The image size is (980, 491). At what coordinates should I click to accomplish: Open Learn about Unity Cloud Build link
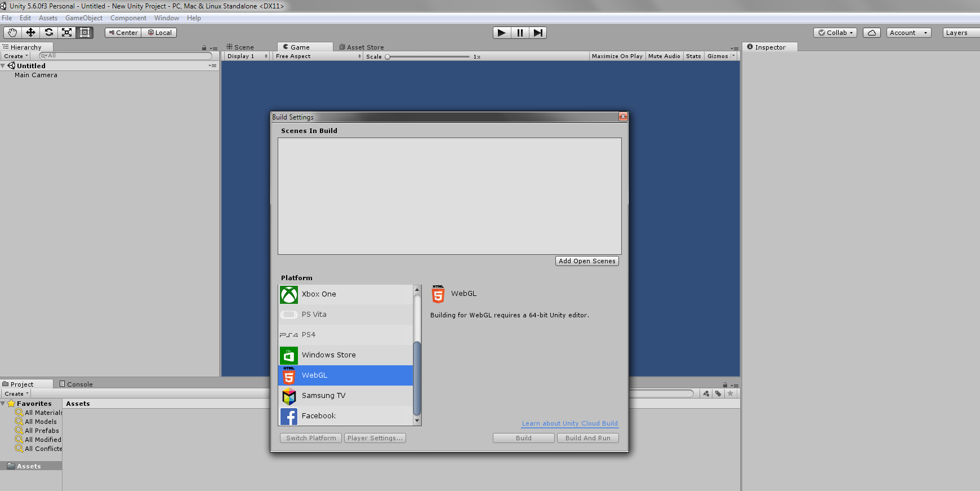[570, 424]
